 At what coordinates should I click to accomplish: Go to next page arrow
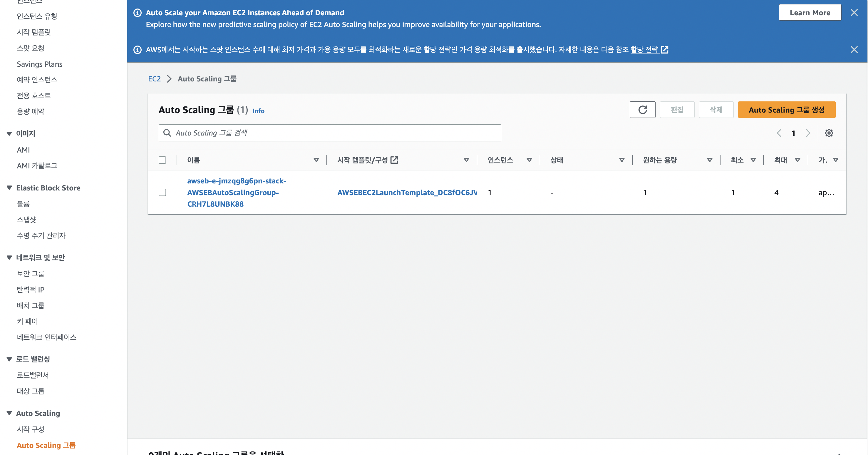808,133
